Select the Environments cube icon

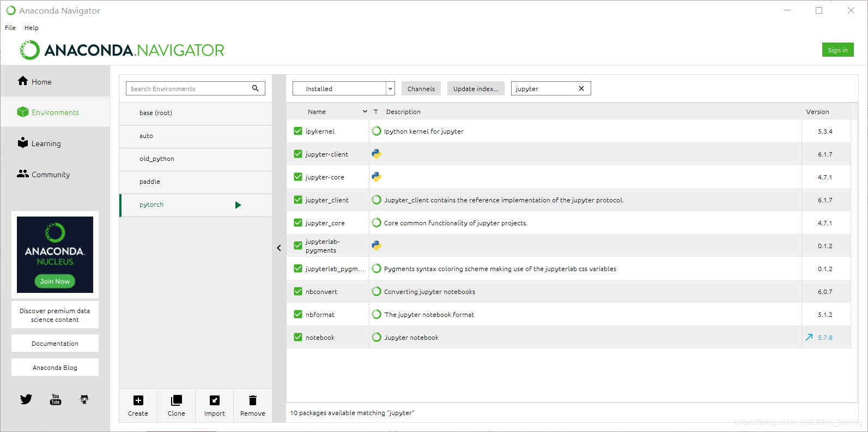(x=23, y=112)
